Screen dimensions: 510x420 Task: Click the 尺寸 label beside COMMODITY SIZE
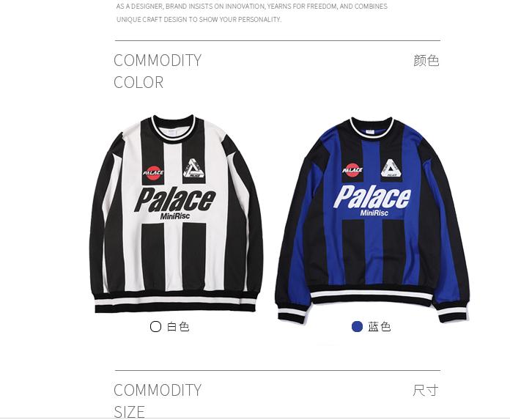click(426, 390)
